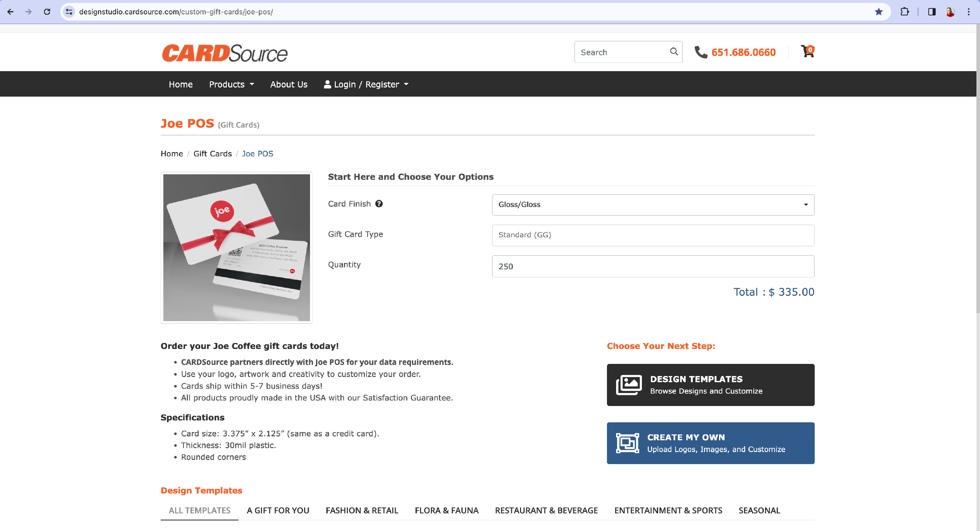980x531 pixels.
Task: Click the Home breadcrumb link
Action: [x=171, y=154]
